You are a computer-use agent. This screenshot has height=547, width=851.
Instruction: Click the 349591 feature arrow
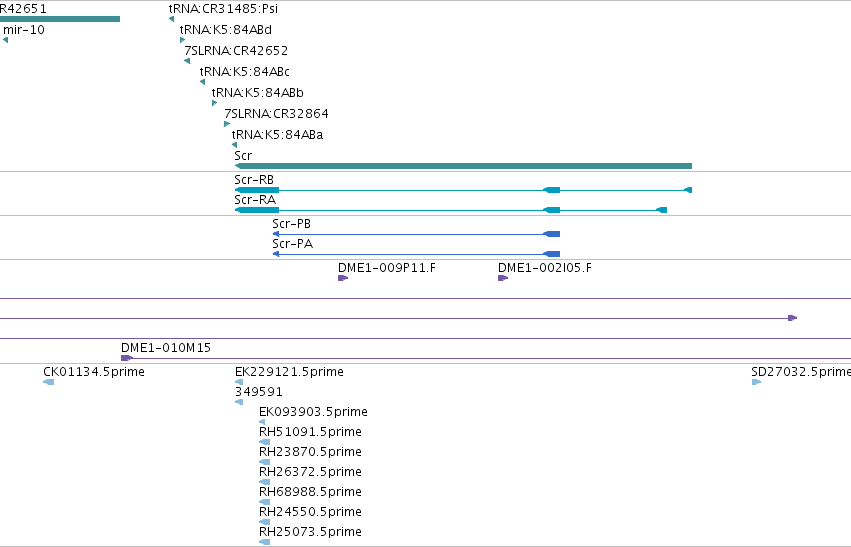pos(239,402)
